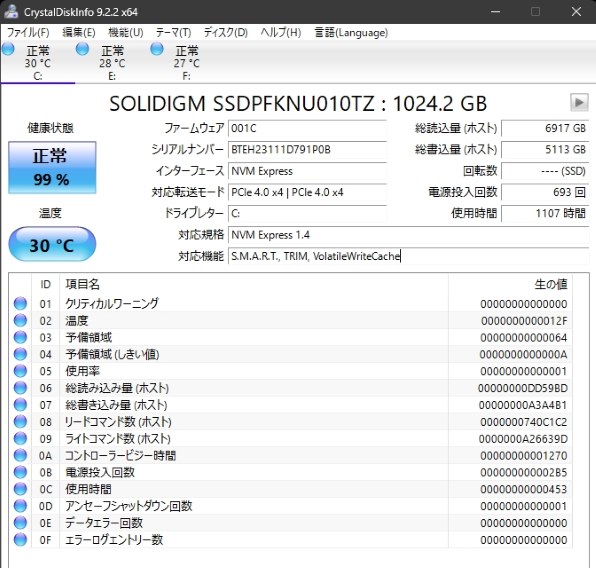Click the 30 °C temperature button
This screenshot has width=596, height=568.
tap(52, 244)
